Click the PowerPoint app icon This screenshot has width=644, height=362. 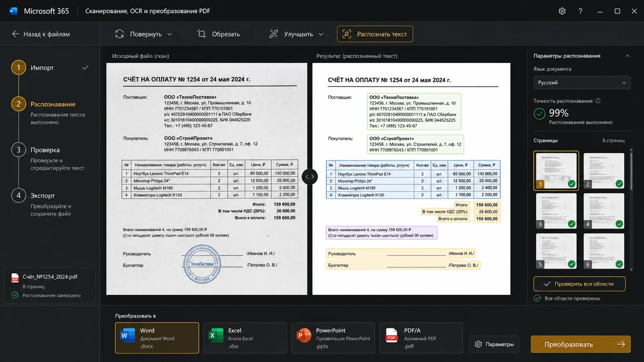[x=303, y=335]
